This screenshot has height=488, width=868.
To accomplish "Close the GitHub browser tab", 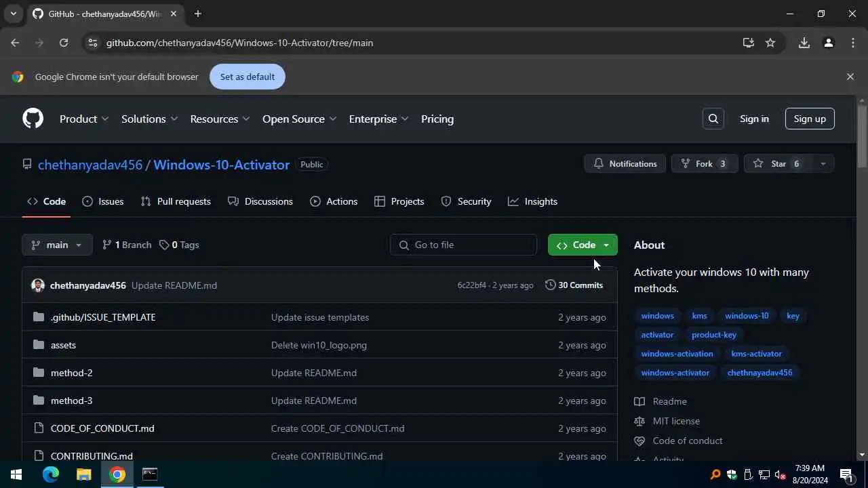I will (x=174, y=14).
